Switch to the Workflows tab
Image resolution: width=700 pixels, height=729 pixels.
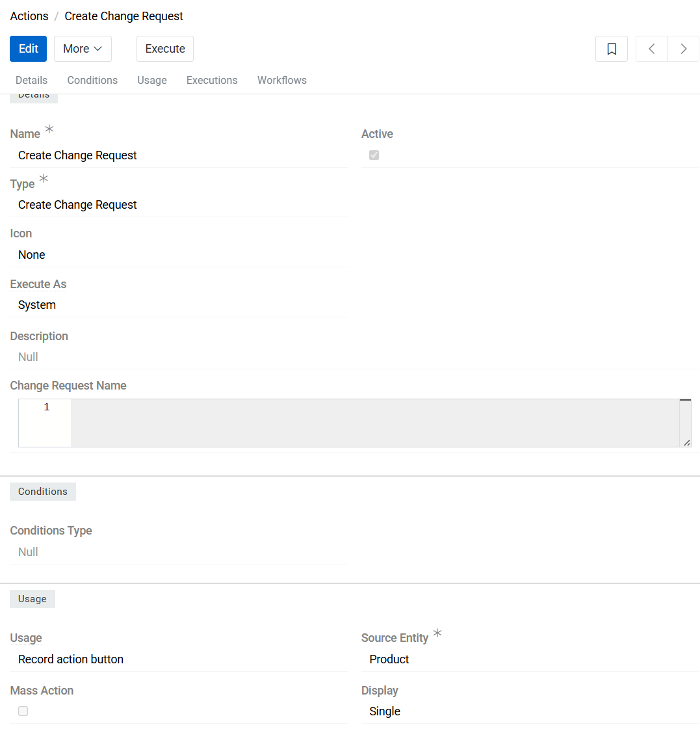pos(281,80)
